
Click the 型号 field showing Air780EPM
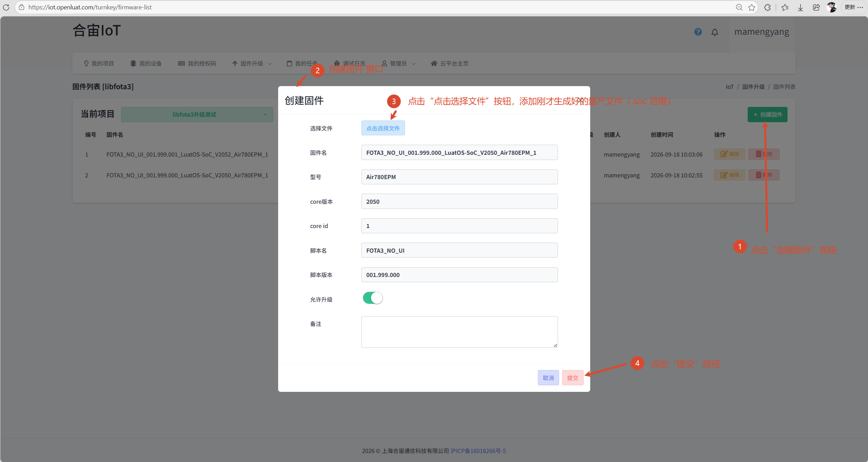point(459,177)
